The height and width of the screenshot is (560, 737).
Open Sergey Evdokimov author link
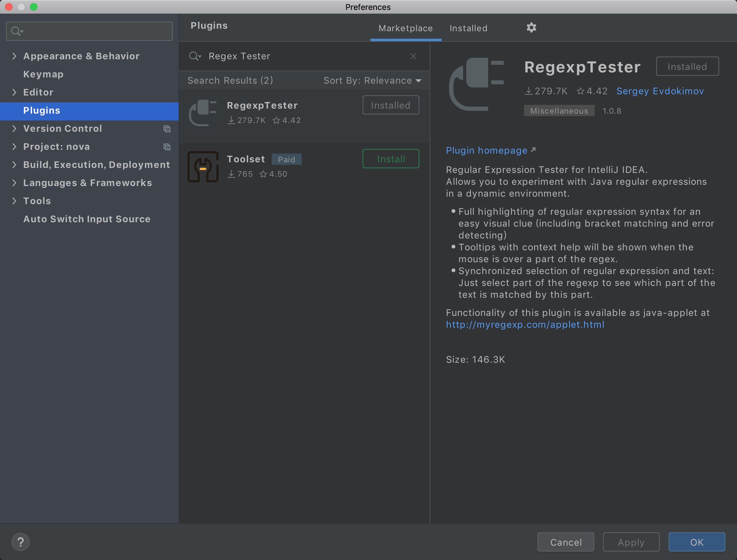pos(660,91)
